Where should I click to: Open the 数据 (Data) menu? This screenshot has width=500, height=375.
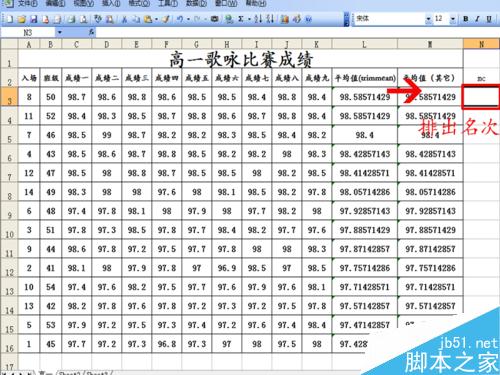[x=196, y=3]
